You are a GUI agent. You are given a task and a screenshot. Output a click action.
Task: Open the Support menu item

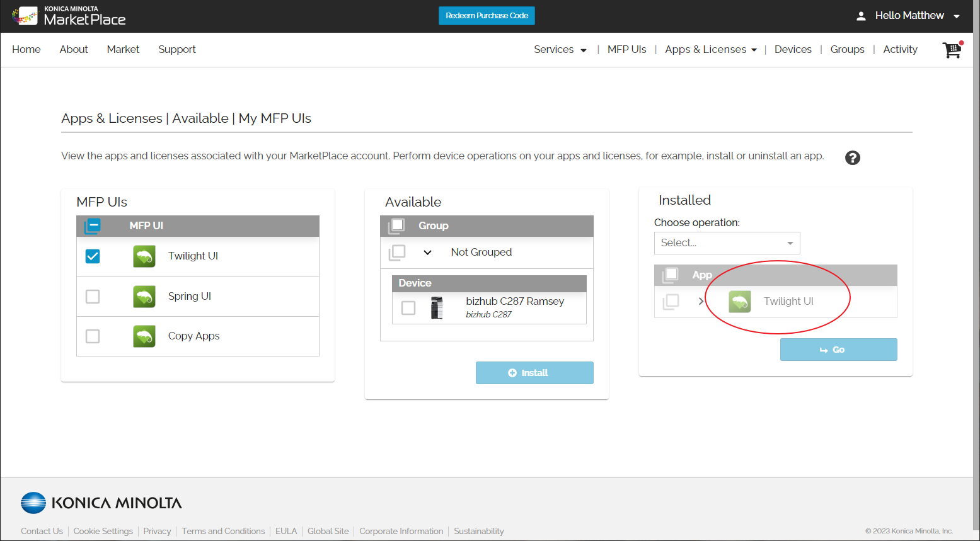tap(177, 50)
